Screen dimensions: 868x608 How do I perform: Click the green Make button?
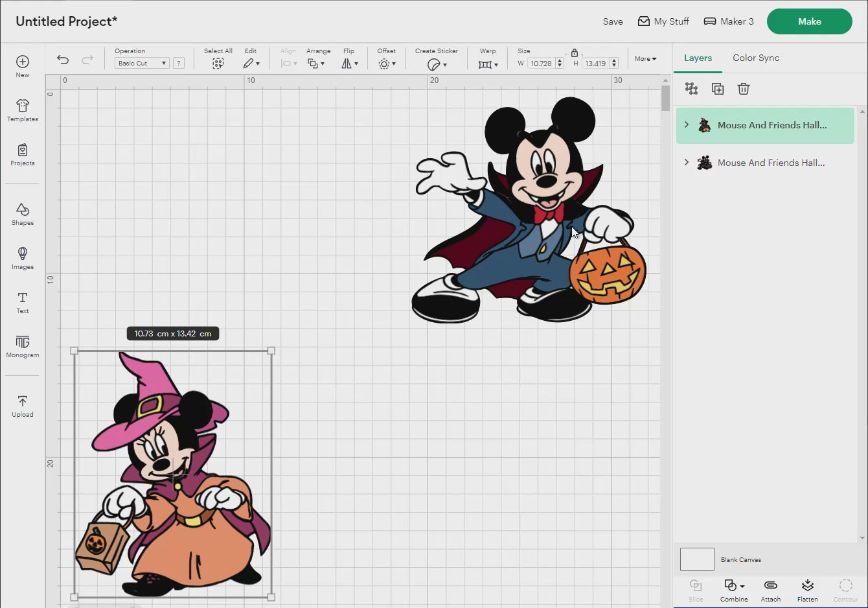pos(810,21)
